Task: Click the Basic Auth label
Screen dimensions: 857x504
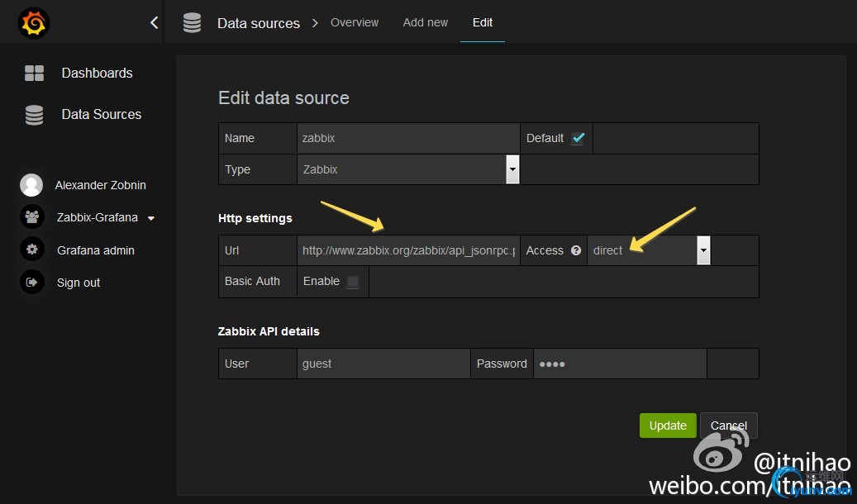Action: click(x=252, y=281)
